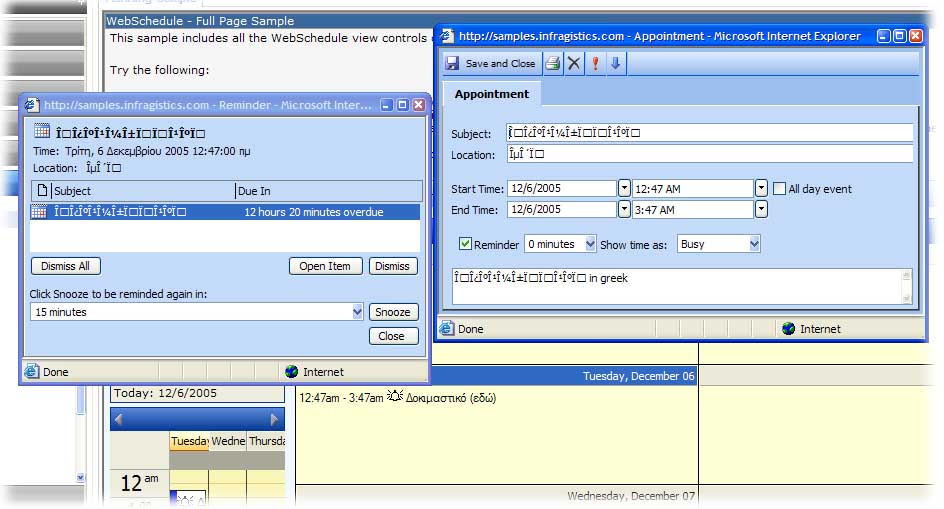Delete appointment with the X toolbar icon
This screenshot has width=944, height=509.
point(574,63)
